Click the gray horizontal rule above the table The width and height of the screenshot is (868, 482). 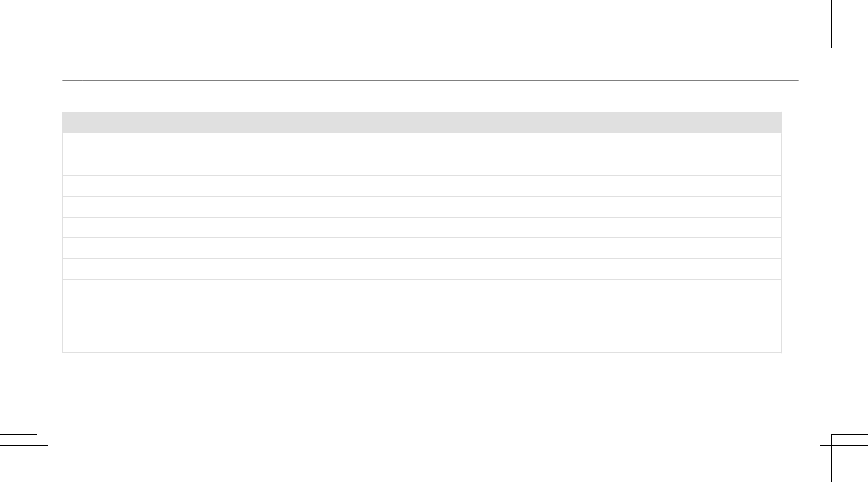click(x=430, y=80)
